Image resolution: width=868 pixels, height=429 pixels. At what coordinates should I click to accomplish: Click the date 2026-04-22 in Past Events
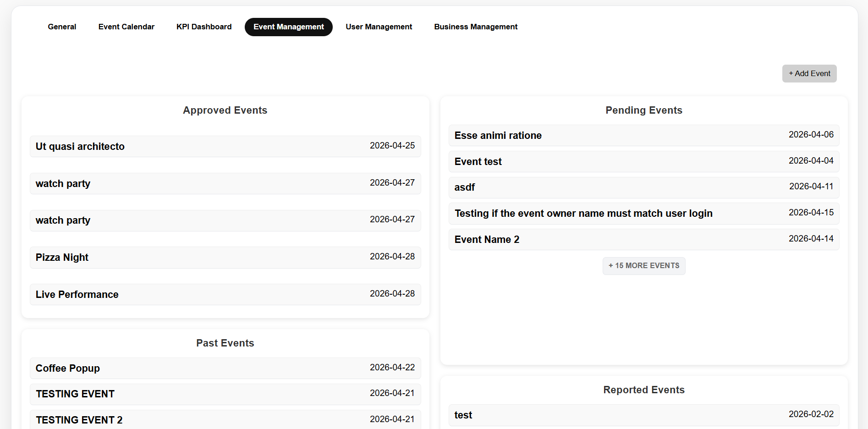coord(392,367)
